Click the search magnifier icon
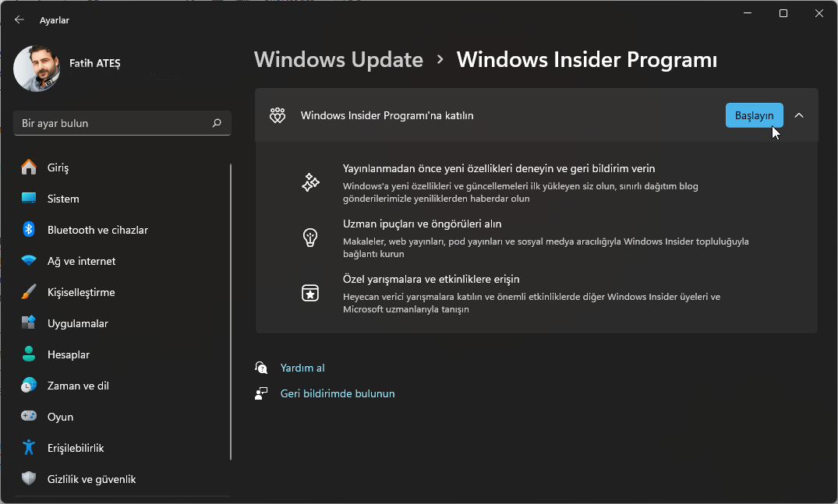Screen dimensions: 838x504 [217, 123]
